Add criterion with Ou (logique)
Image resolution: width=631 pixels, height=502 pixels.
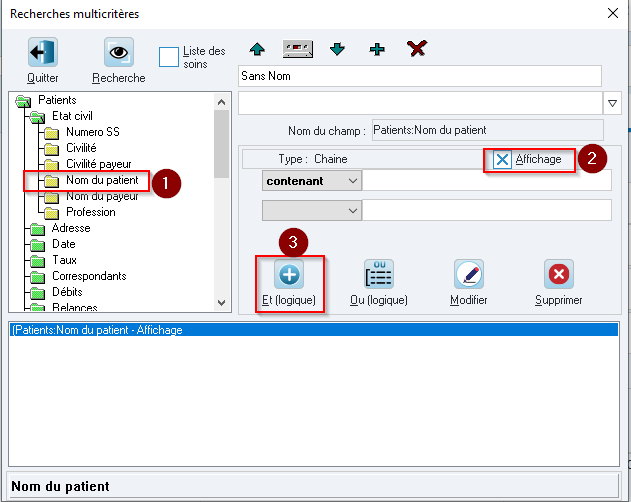click(379, 274)
